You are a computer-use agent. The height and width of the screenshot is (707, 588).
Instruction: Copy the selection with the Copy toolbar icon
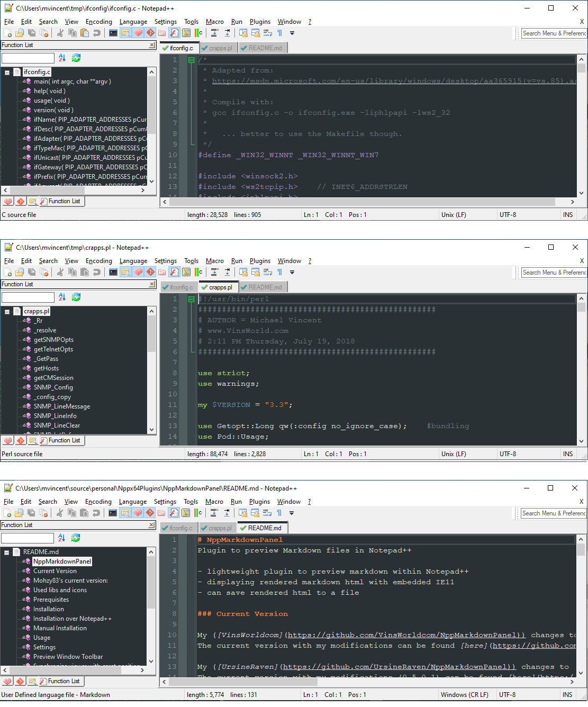pos(73,33)
